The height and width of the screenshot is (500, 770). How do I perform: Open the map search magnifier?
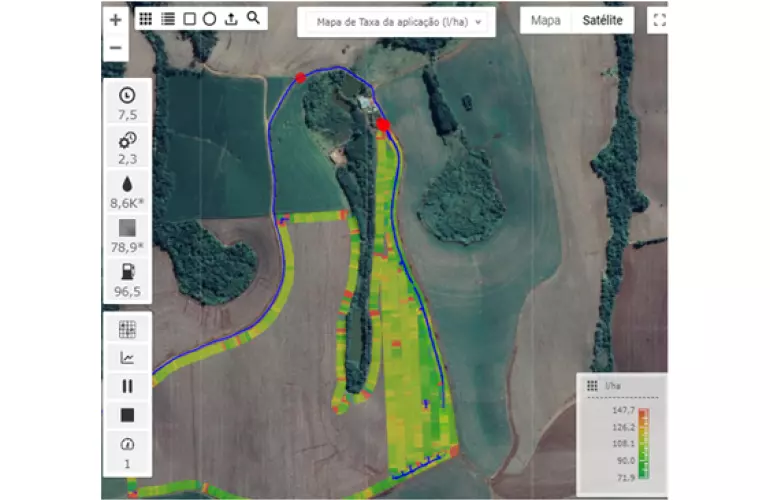[x=253, y=18]
